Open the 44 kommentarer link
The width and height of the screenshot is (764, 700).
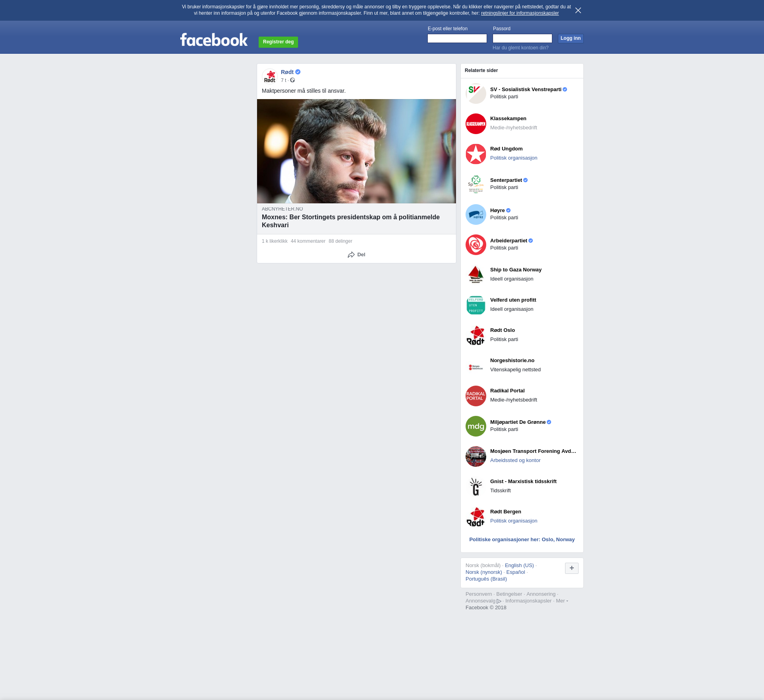(x=308, y=241)
